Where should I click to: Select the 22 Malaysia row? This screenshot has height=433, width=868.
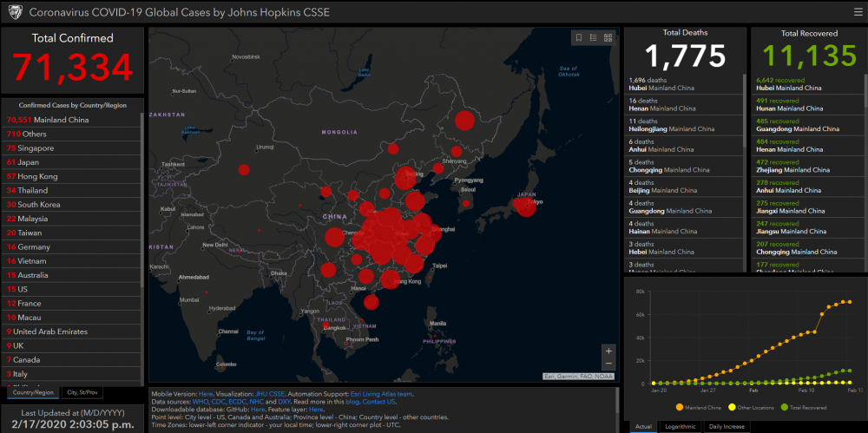(x=71, y=219)
